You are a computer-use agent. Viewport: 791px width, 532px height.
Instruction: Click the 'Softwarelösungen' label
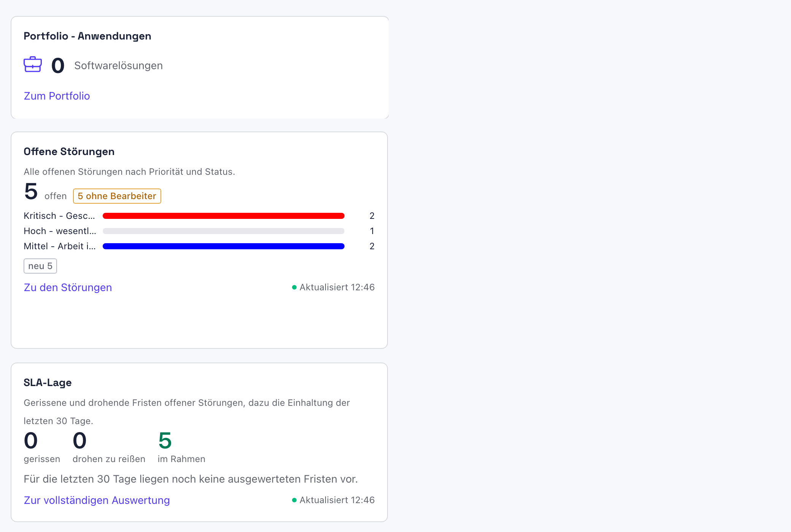point(119,65)
